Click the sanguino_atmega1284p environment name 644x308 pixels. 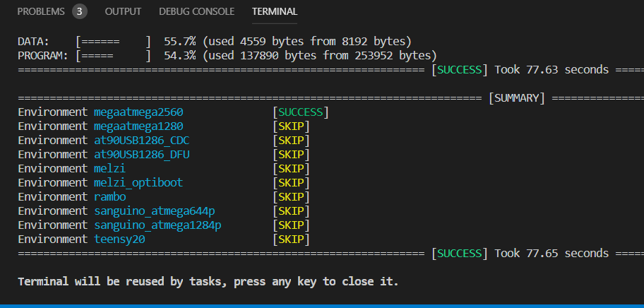(x=157, y=225)
